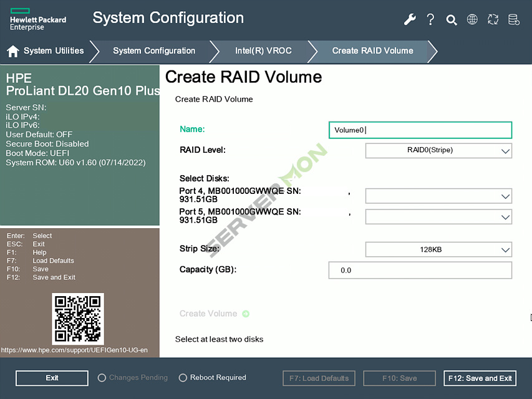This screenshot has width=532, height=399.
Task: Click the home icon beside System Utilities
Action: coord(13,51)
